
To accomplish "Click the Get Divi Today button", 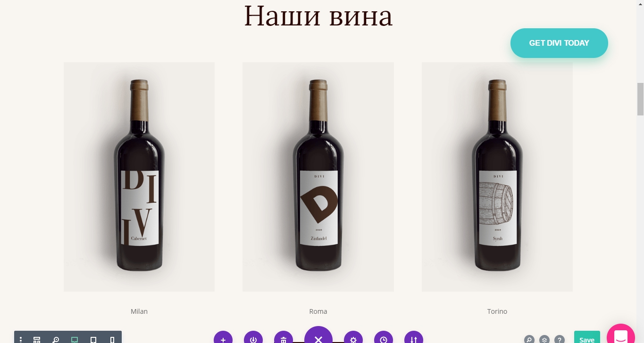I will pos(559,43).
